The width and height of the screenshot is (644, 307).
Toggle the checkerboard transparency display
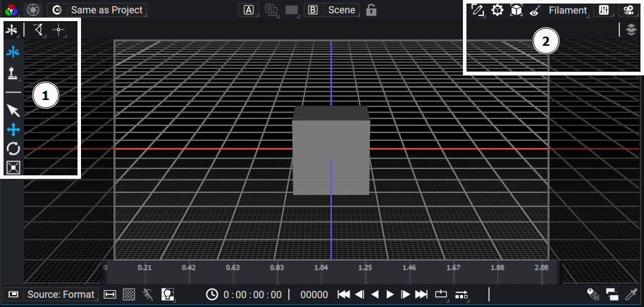pyautogui.click(x=130, y=294)
